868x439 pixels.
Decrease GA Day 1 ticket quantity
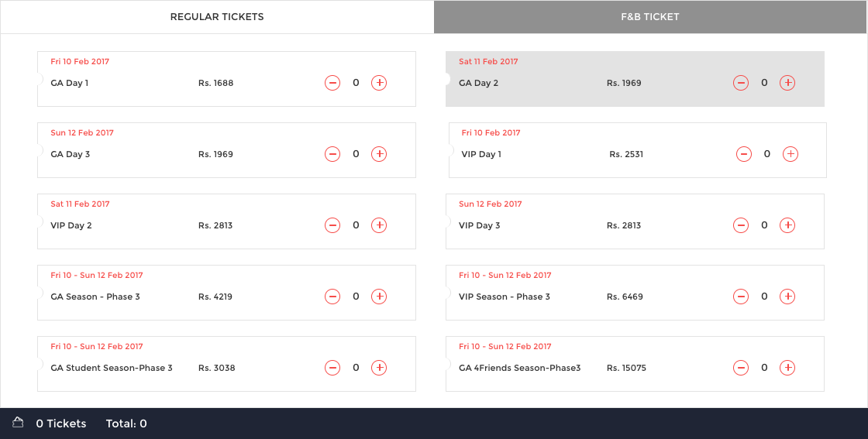click(x=332, y=83)
